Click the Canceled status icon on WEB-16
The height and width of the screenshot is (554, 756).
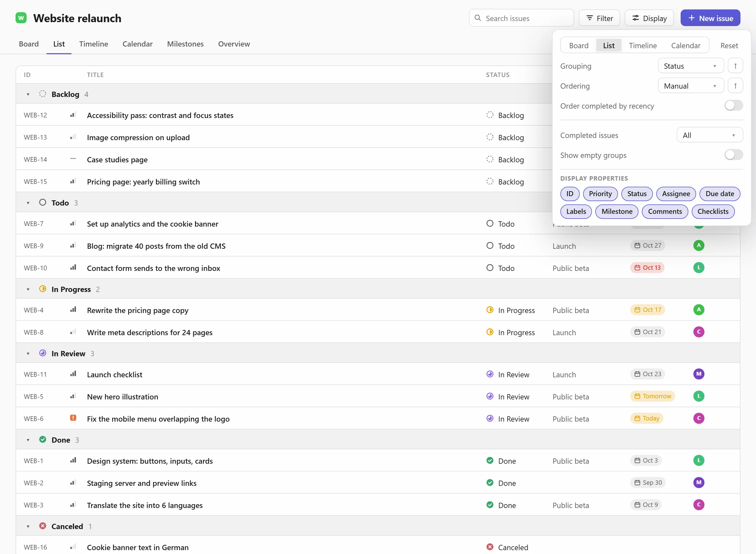tap(490, 547)
